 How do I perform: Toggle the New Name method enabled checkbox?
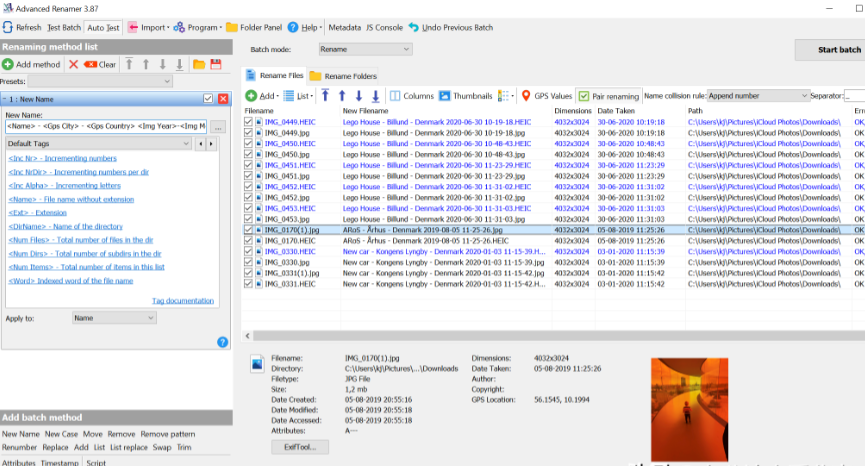[208, 99]
